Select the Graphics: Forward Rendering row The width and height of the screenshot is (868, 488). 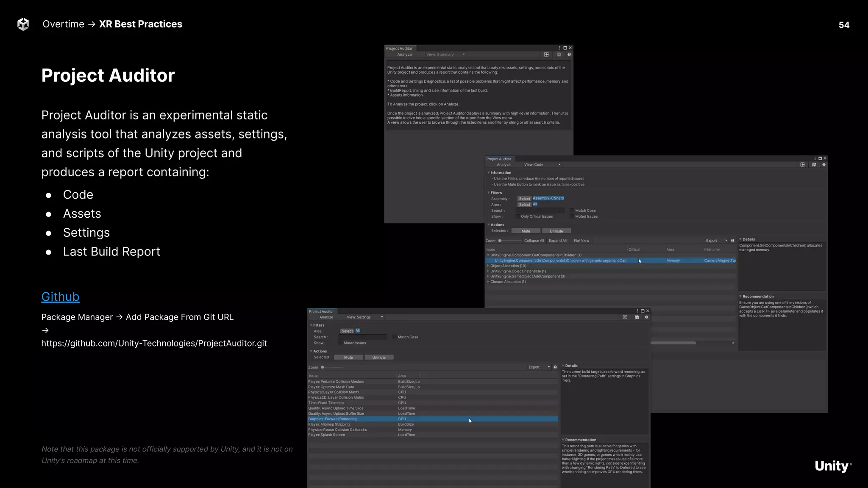(x=433, y=419)
